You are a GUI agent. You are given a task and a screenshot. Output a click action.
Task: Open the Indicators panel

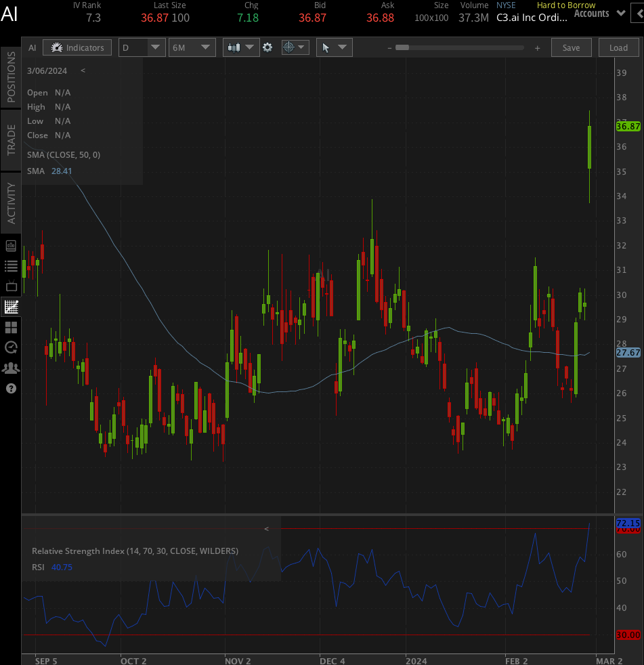click(x=77, y=47)
